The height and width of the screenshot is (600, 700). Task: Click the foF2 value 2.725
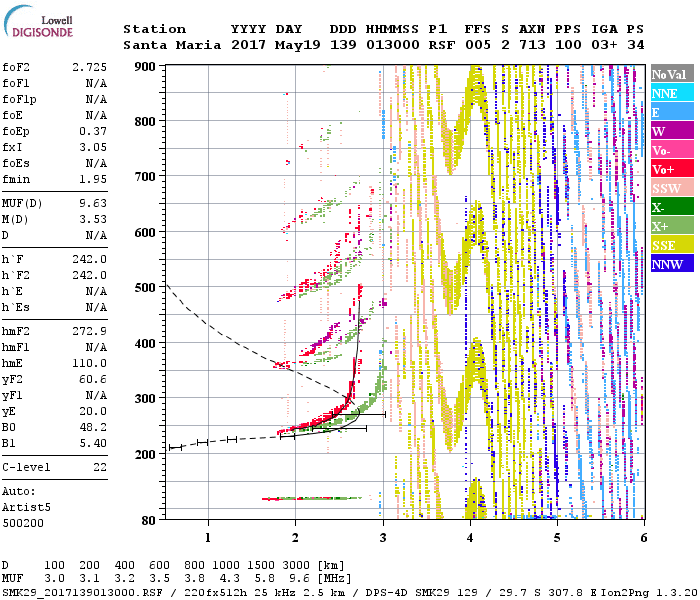[89, 67]
